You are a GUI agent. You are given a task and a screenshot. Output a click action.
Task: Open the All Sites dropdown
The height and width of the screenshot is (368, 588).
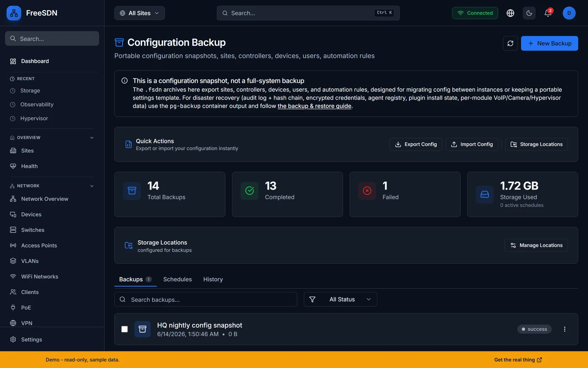(139, 13)
